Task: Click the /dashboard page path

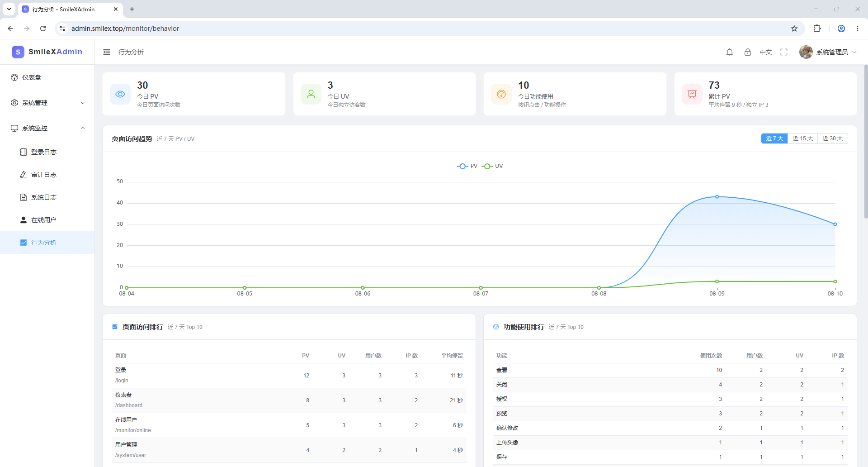Action: (x=129, y=405)
